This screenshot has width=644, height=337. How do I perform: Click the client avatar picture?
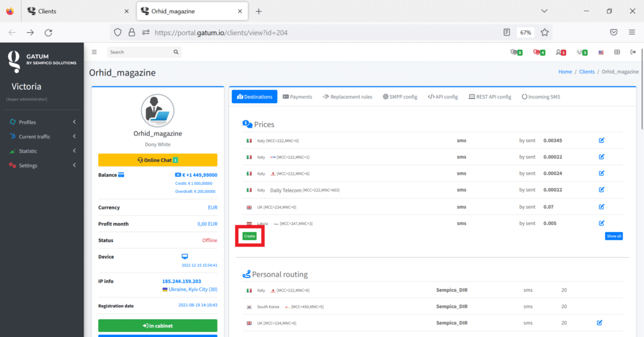click(x=158, y=111)
